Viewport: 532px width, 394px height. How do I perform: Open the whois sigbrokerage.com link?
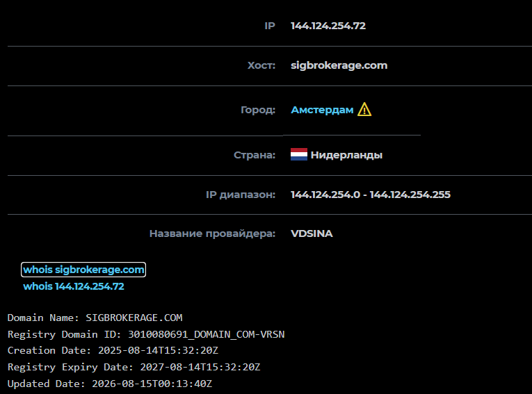point(83,270)
